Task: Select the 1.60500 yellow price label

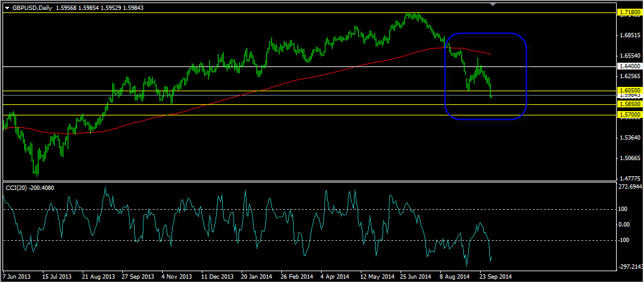Action: click(630, 91)
